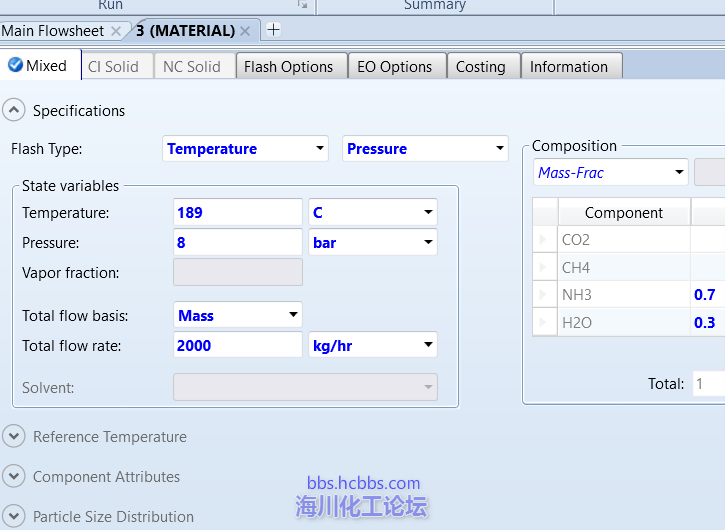Expand the Particle Size Distribution section
The image size is (725, 530).
(x=15, y=516)
